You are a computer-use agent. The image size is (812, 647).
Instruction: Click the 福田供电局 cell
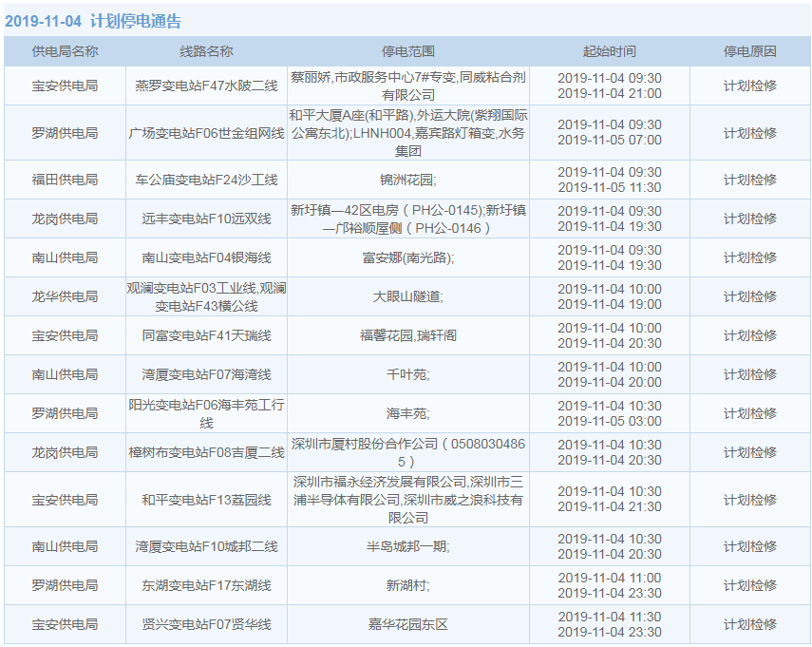click(x=65, y=180)
